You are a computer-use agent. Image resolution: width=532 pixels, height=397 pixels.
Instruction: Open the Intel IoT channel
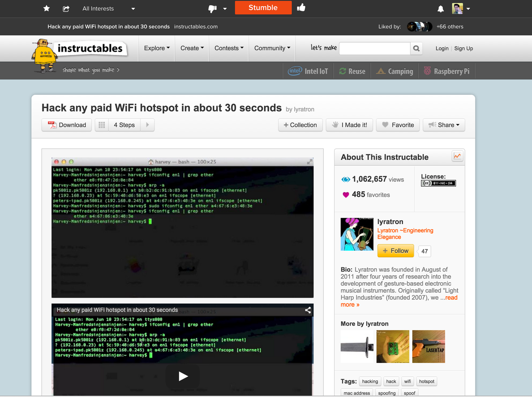click(308, 71)
